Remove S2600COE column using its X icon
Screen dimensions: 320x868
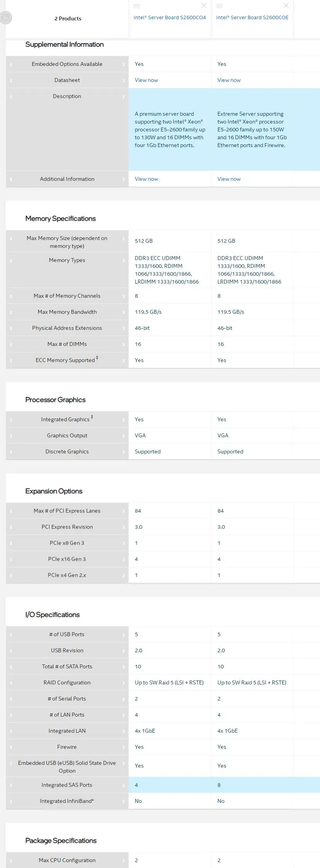tap(286, 5)
